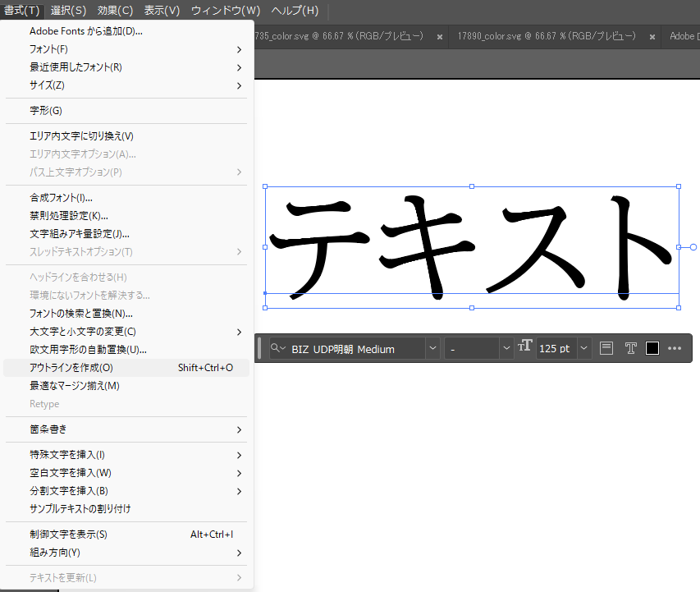
Task: Click the area type options icon
Action: point(606,348)
